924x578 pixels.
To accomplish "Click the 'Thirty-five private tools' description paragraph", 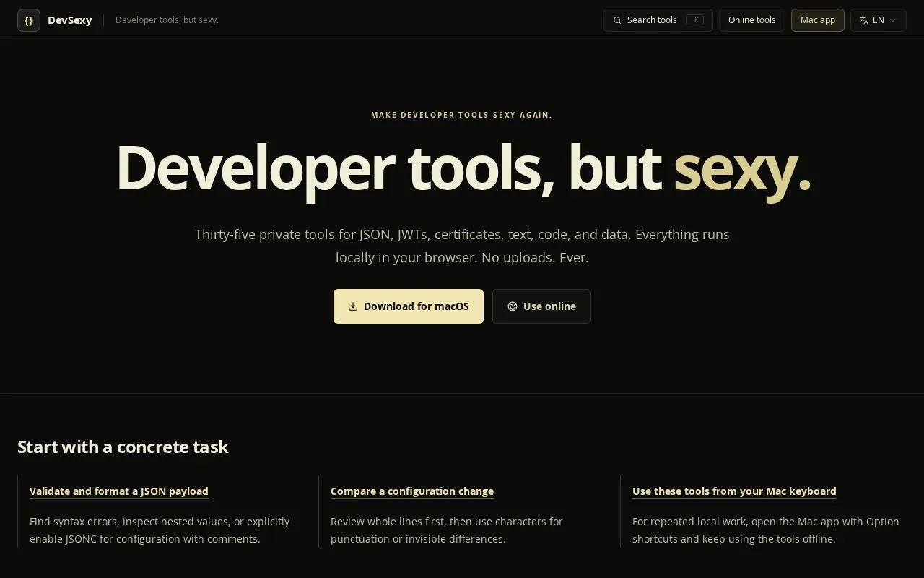I will click(462, 246).
